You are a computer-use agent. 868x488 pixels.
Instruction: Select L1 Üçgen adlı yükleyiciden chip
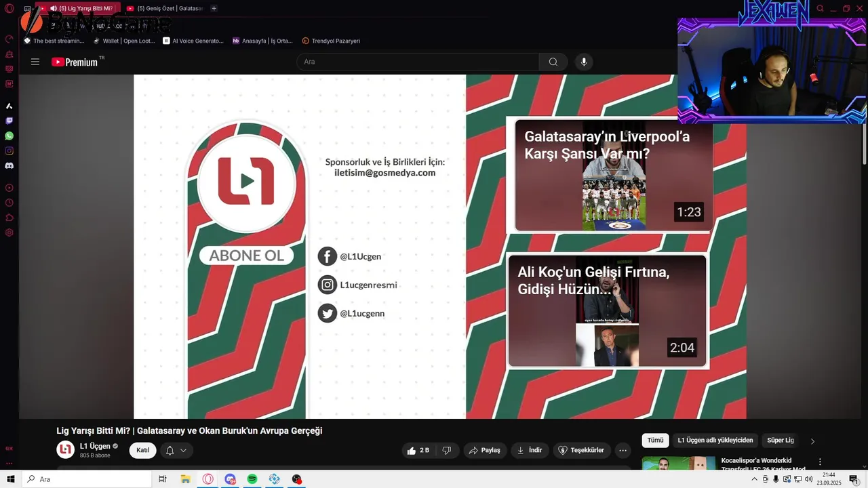coord(715,441)
